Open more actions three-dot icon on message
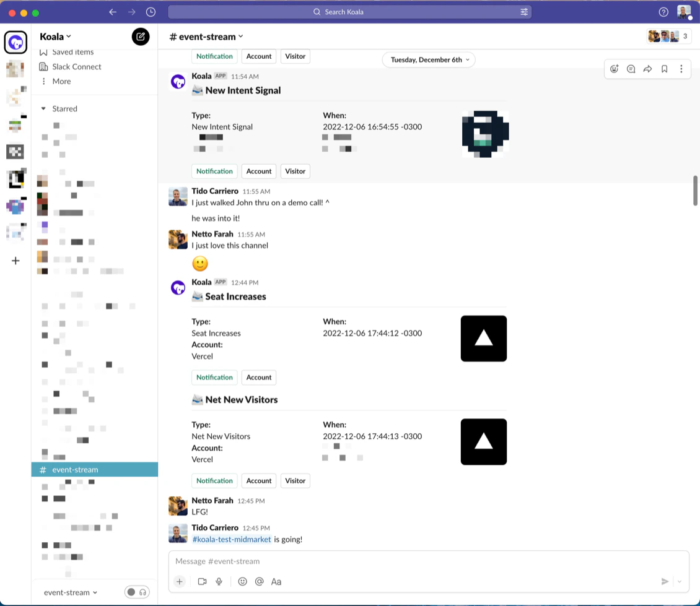 coord(681,69)
